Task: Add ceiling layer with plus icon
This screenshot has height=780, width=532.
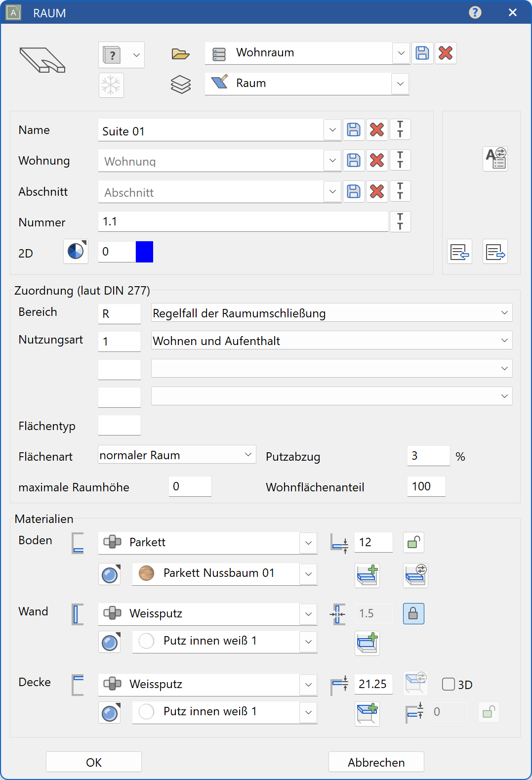Action: click(x=367, y=714)
